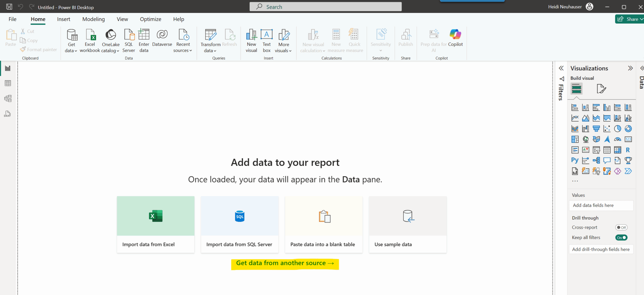Image resolution: width=644 pixels, height=295 pixels.
Task: Toggle Keep all filters switch
Action: [621, 238]
